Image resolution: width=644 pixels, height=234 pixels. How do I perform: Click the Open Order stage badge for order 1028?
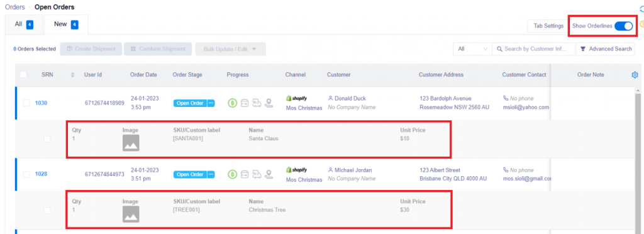pyautogui.click(x=190, y=174)
